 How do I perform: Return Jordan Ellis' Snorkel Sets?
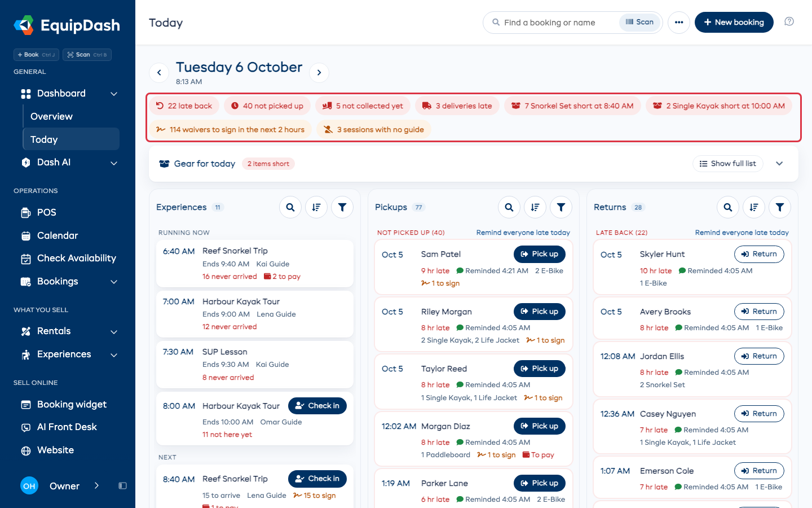[759, 356]
